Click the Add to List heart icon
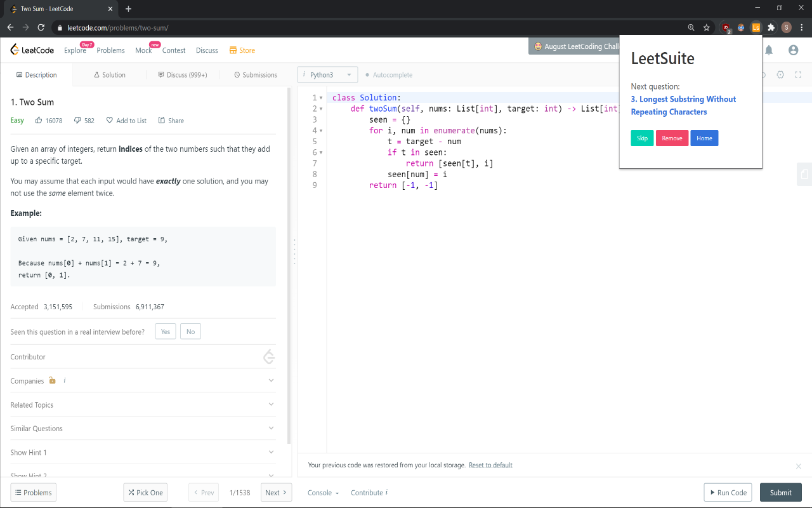 click(x=109, y=121)
